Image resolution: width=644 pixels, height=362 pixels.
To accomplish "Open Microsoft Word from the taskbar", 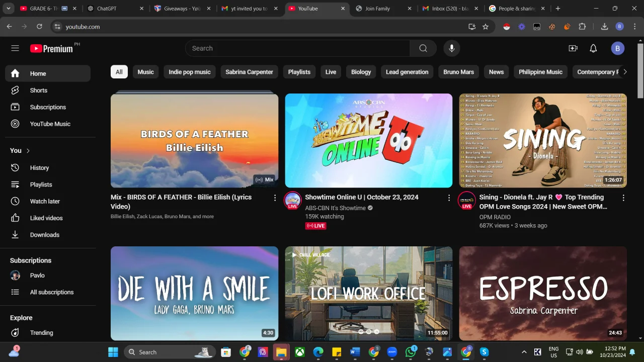I will [355, 352].
